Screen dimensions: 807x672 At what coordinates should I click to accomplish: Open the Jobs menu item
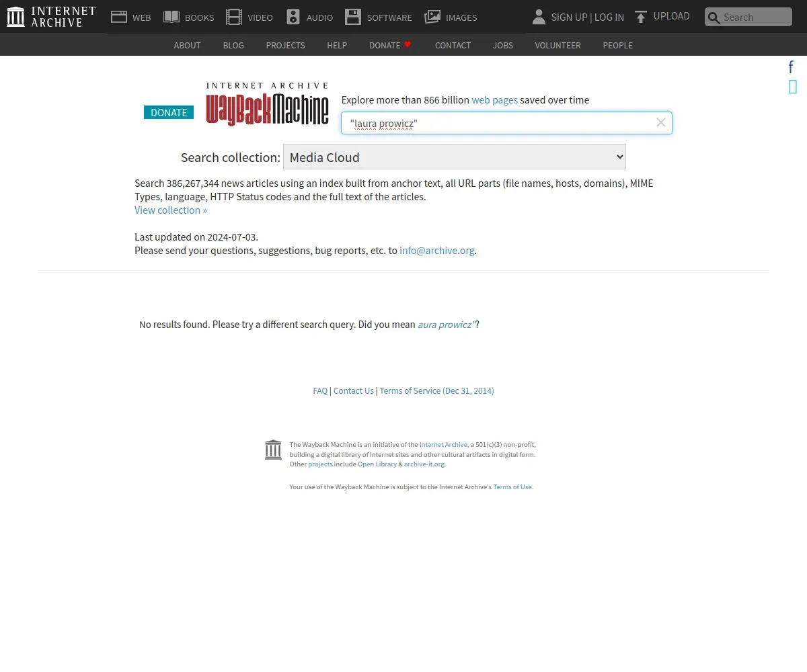pyautogui.click(x=503, y=45)
